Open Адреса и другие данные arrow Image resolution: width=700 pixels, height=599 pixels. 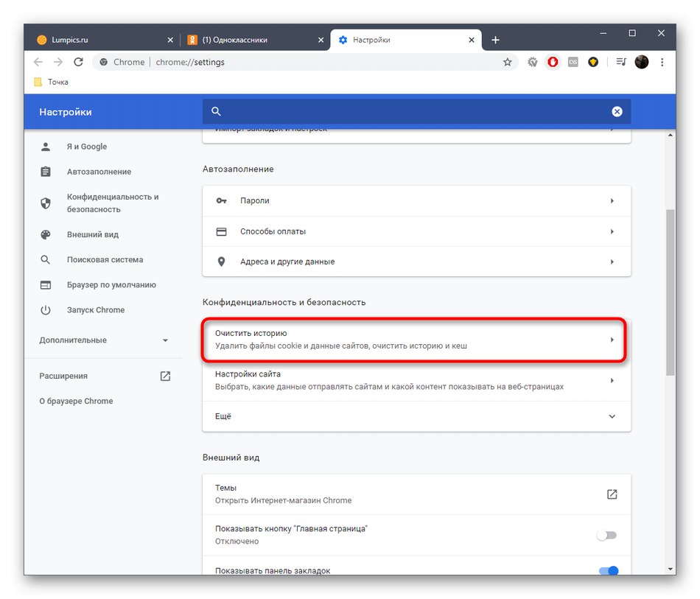click(612, 262)
